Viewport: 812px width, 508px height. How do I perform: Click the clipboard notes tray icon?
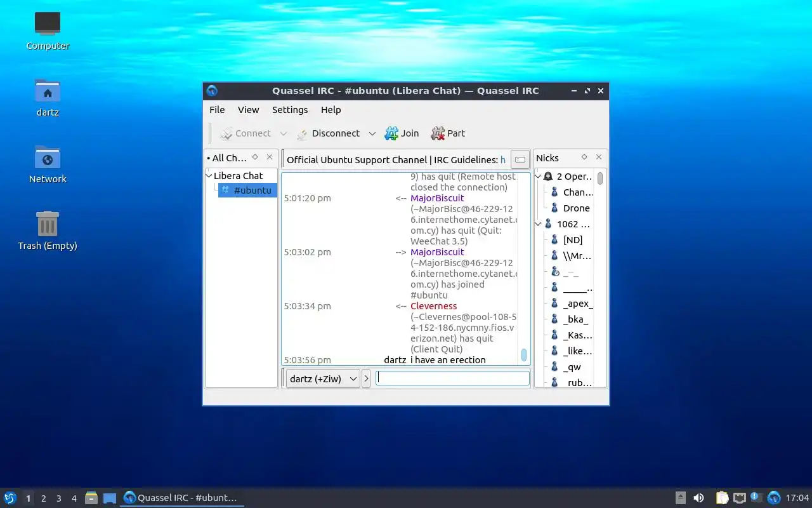pos(722,498)
